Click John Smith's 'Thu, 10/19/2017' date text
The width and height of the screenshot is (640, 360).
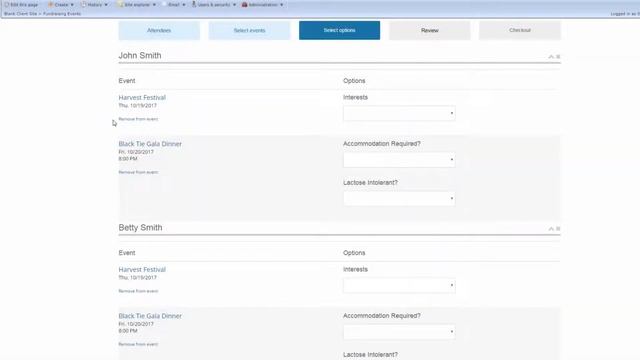138,105
